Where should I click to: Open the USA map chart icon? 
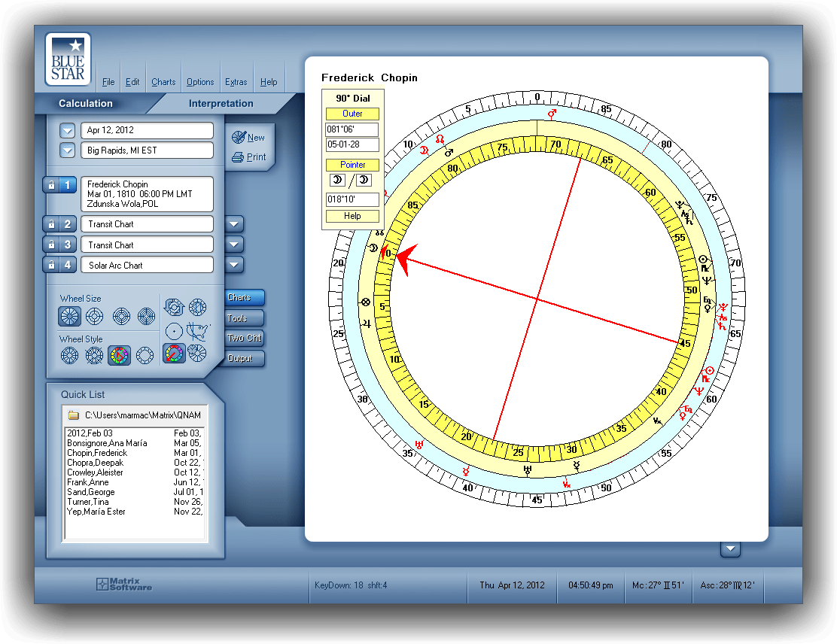pyautogui.click(x=198, y=332)
